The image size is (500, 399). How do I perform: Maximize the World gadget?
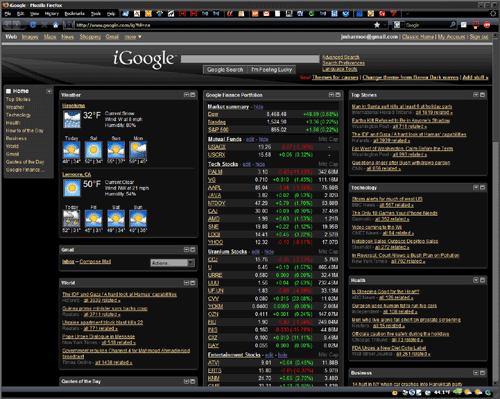(x=193, y=283)
